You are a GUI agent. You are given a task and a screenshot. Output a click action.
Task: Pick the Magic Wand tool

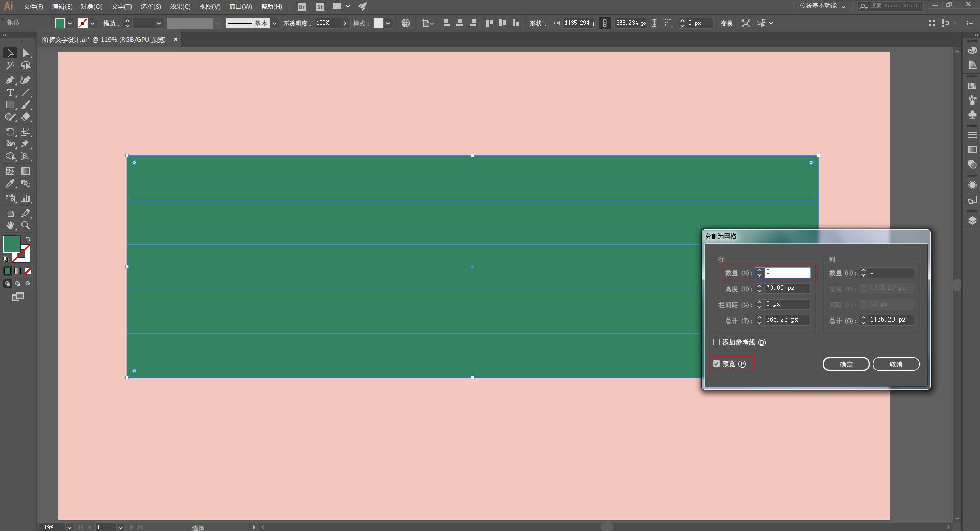point(10,66)
